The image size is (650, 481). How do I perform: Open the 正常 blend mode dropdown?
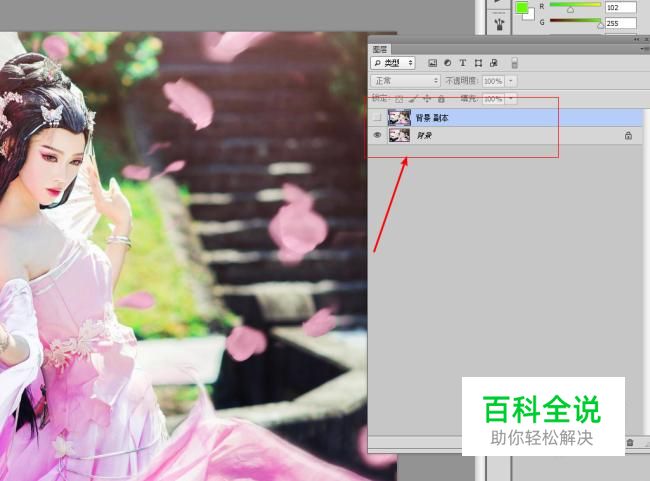pos(405,81)
